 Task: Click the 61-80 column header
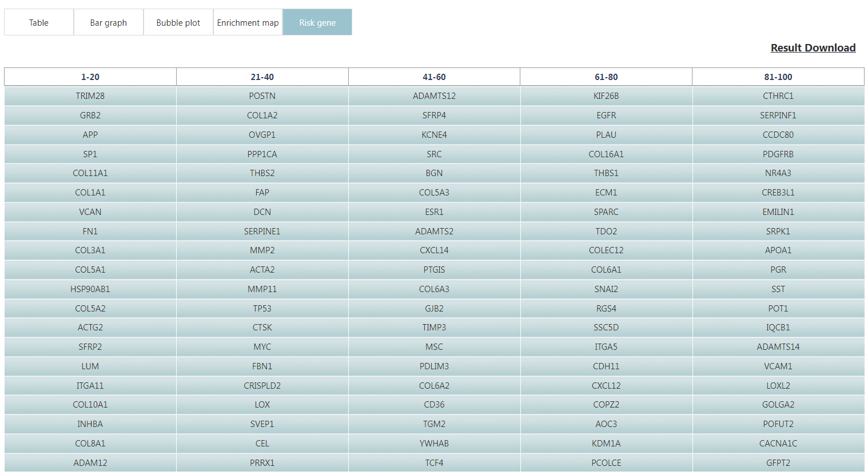coord(606,77)
